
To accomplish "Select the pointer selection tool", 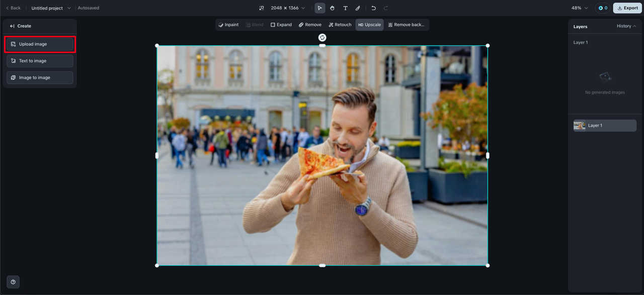I will click(320, 8).
